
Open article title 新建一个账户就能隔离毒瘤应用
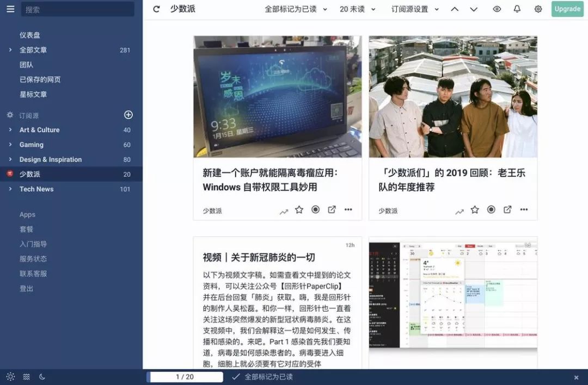[x=270, y=180]
